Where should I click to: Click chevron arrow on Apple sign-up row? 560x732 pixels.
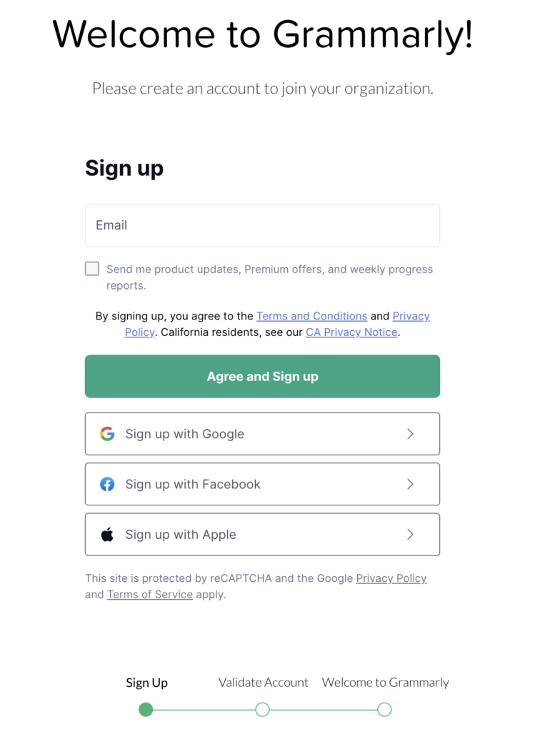click(x=410, y=535)
